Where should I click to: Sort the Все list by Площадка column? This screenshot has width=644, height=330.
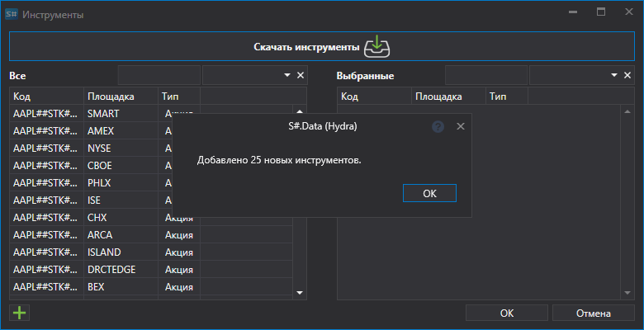point(121,97)
